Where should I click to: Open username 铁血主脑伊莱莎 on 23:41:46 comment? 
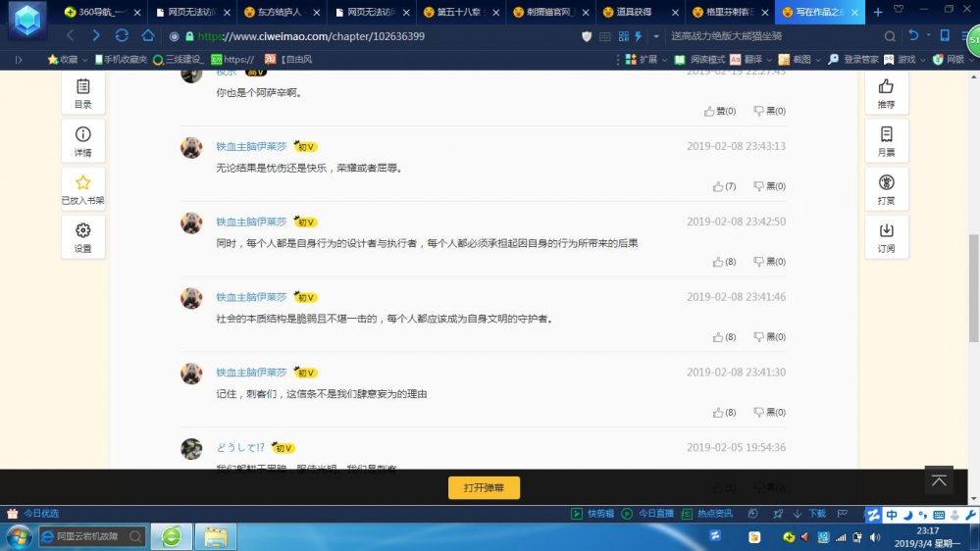(x=251, y=297)
